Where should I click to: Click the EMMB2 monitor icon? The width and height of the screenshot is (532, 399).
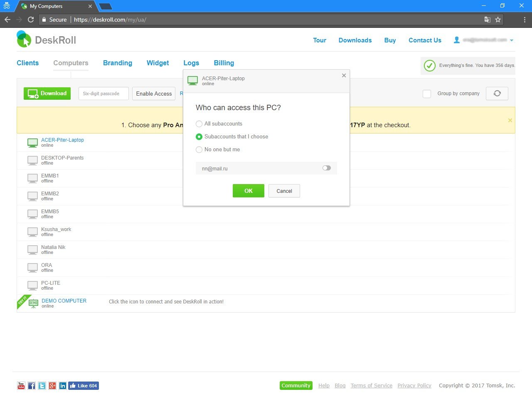coord(32,196)
